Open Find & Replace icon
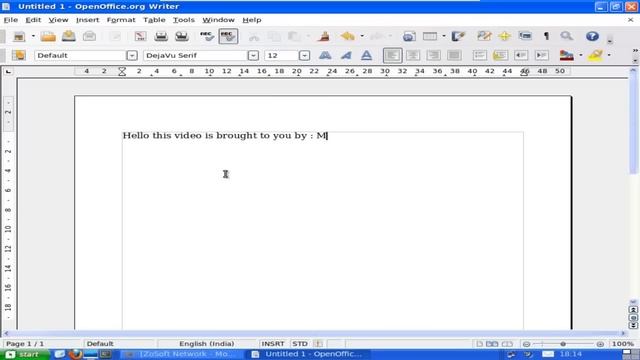 484,36
